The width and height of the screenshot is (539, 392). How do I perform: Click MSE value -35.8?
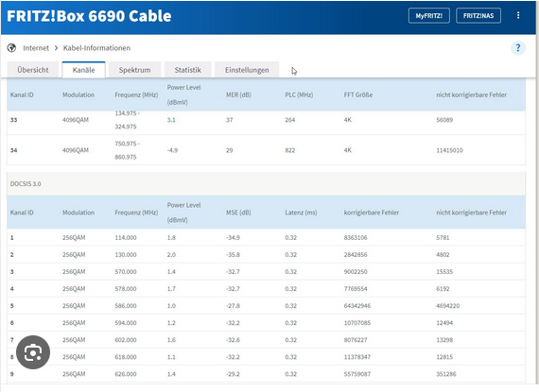233,255
